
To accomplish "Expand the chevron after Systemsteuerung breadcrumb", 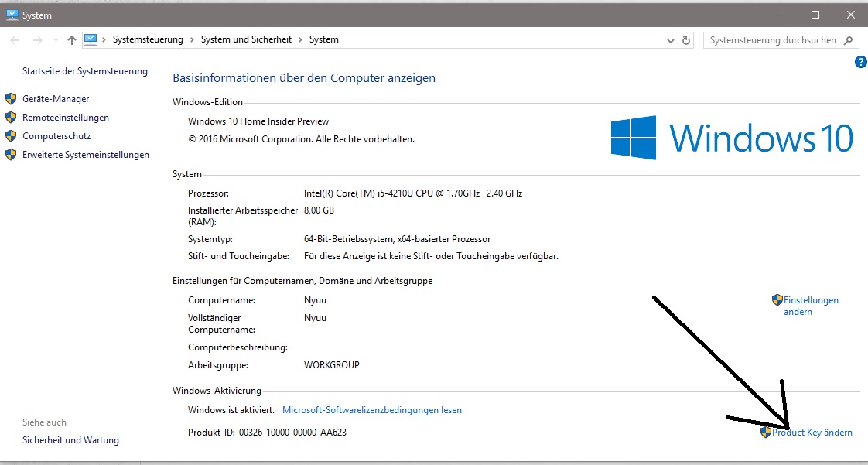I will (x=192, y=40).
